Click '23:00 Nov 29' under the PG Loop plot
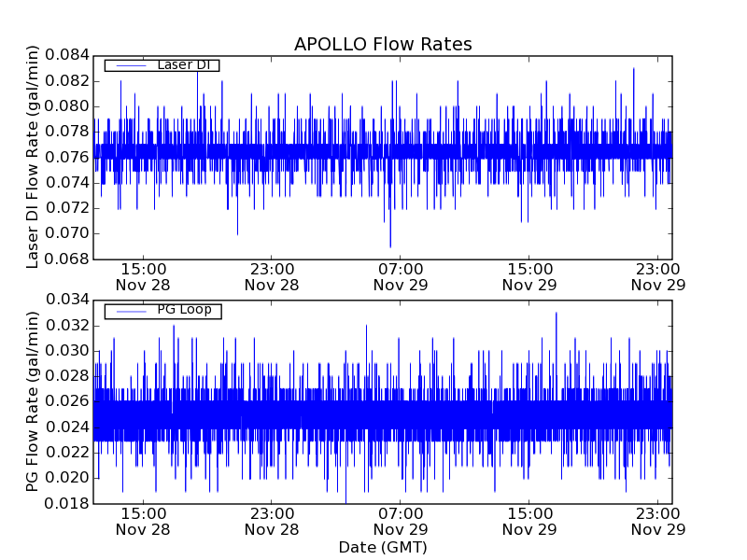The height and width of the screenshot is (560, 747). [658, 522]
